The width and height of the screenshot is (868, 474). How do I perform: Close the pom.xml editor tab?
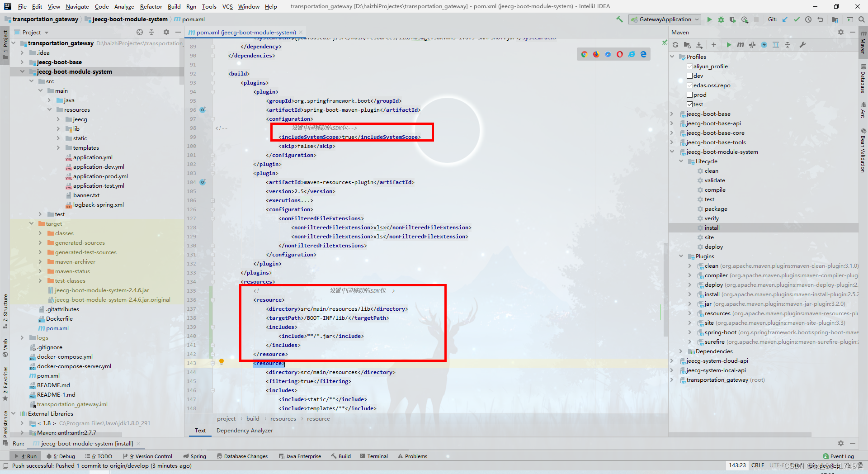[x=300, y=32]
